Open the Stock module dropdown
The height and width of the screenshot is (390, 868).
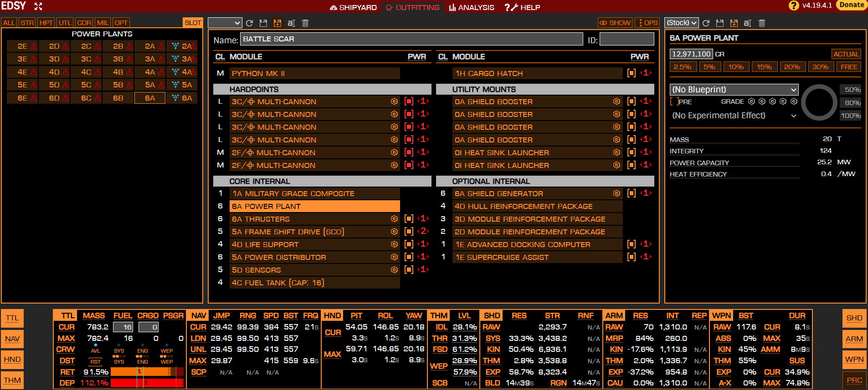coord(682,23)
